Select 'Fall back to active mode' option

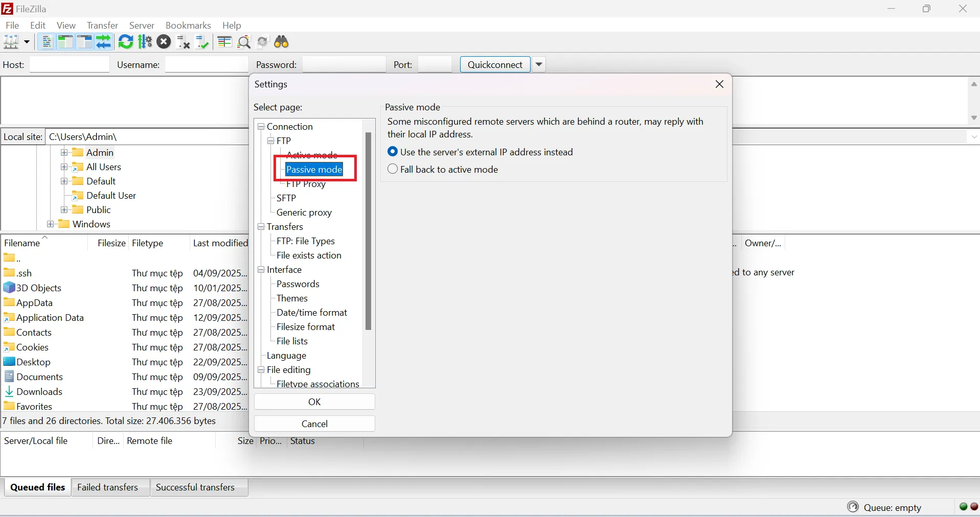click(x=393, y=169)
